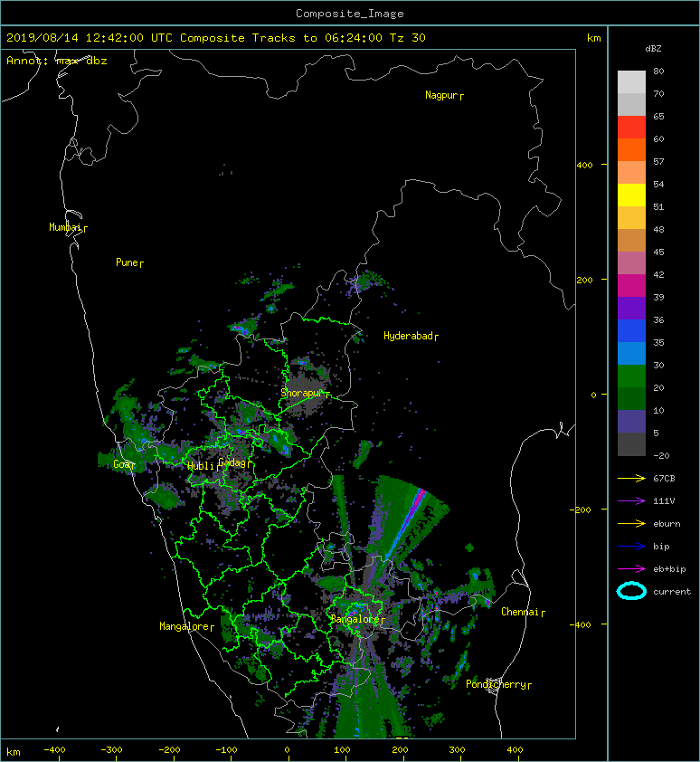Select the Gadag city label

point(234,462)
